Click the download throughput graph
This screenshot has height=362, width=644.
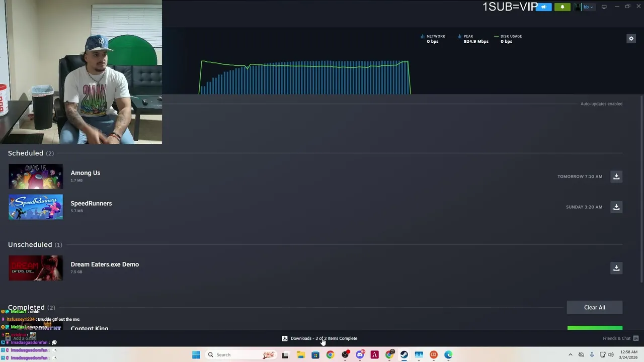pos(305,77)
